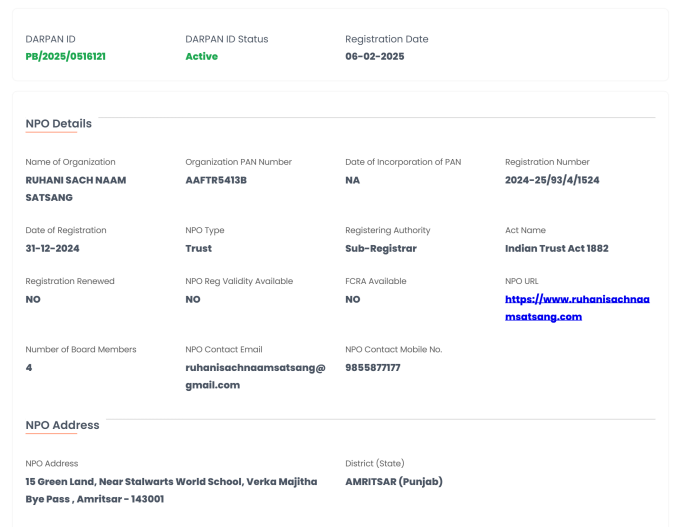Click the Registering Authority label

388,230
